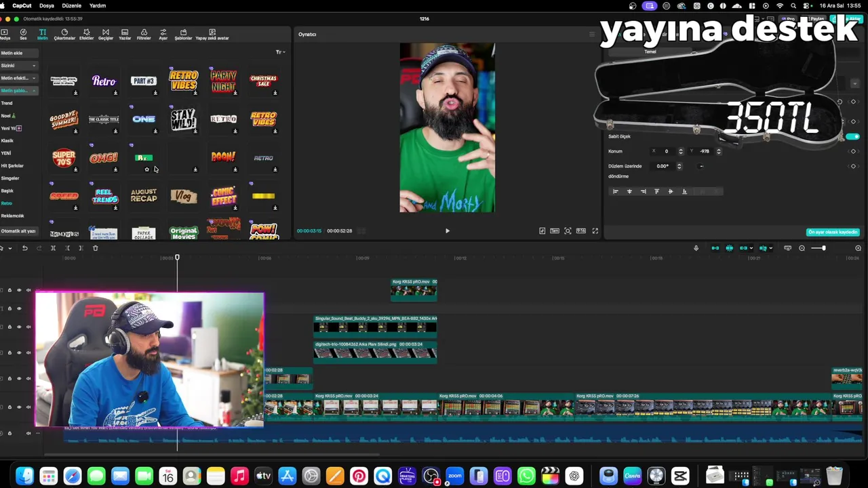Click the rotation angle field
This screenshot has height=488, width=868.
point(663,166)
